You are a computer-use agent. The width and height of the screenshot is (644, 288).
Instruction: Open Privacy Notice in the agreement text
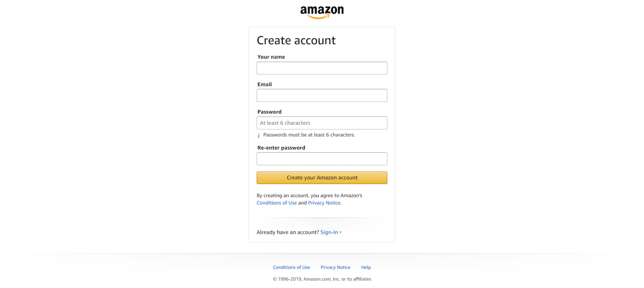click(x=324, y=202)
